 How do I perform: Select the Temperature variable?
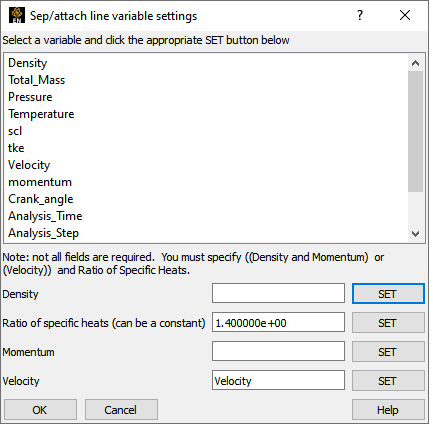click(41, 114)
